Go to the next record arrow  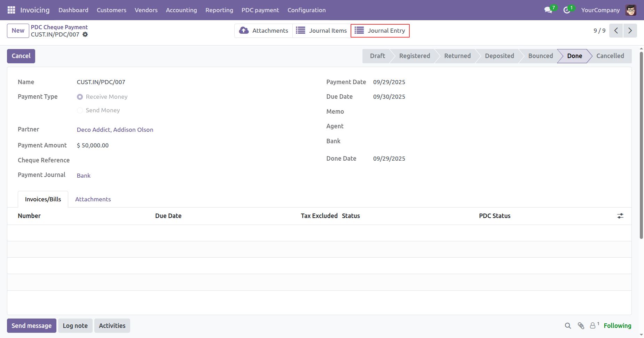pos(630,31)
